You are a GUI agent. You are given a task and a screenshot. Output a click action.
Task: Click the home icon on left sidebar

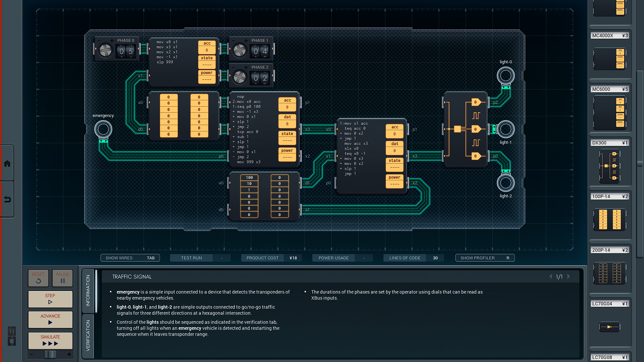7,164
